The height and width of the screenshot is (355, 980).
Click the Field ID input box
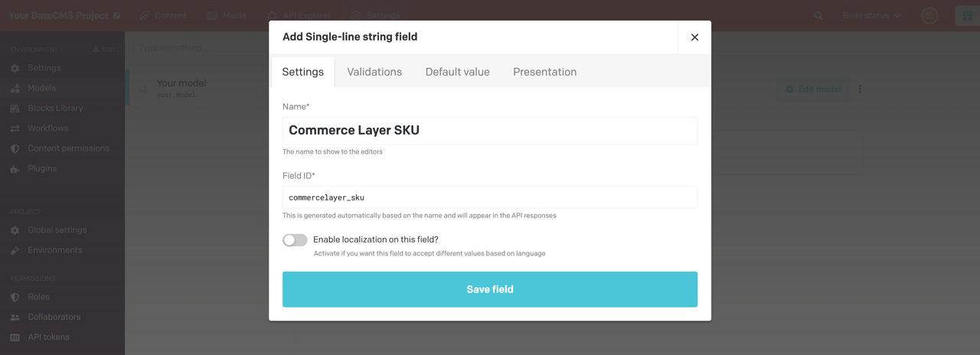pyautogui.click(x=490, y=197)
